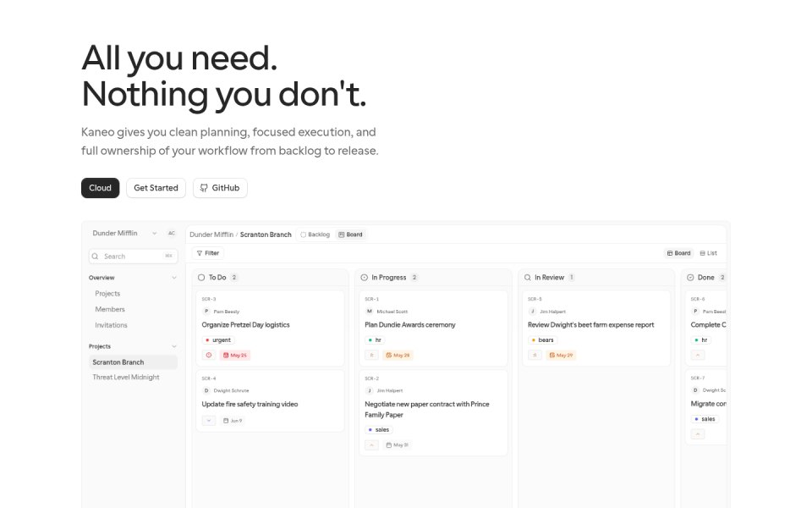Click the Jun 9 due date
Viewport: 812px width, 508px height.
click(233, 421)
